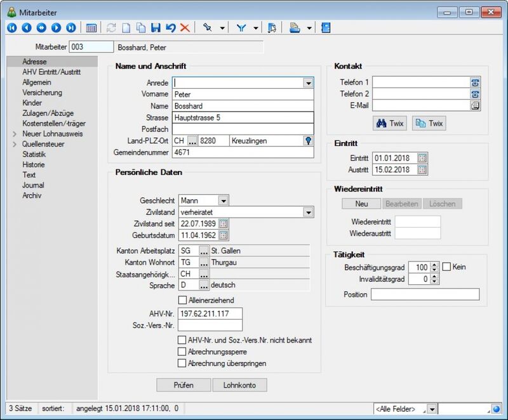Delete record with the red X icon
This screenshot has height=420, width=508.
point(185,28)
